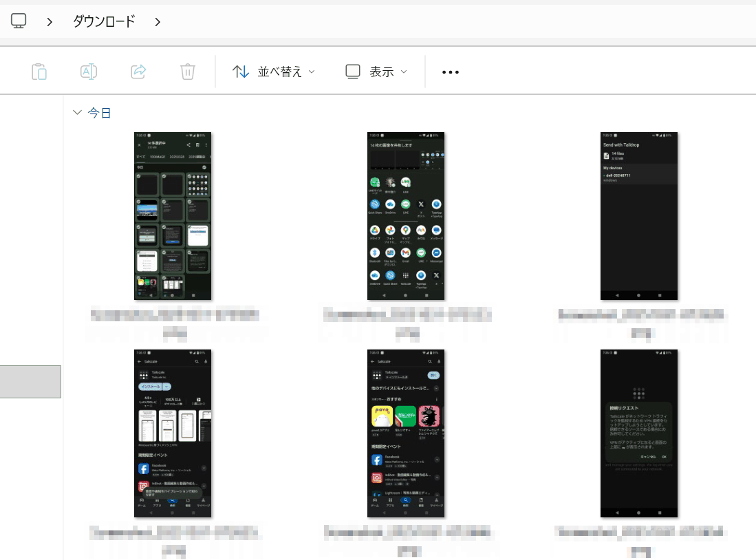Open the three-dot more options menu
Screen dimensions: 756x560
point(450,72)
